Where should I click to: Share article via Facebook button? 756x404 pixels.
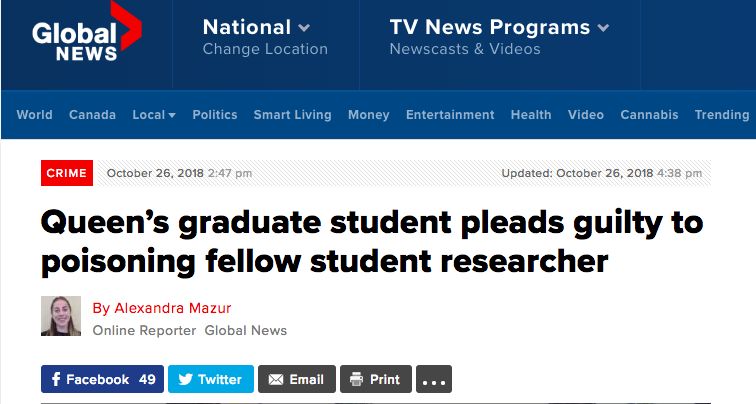click(x=102, y=379)
